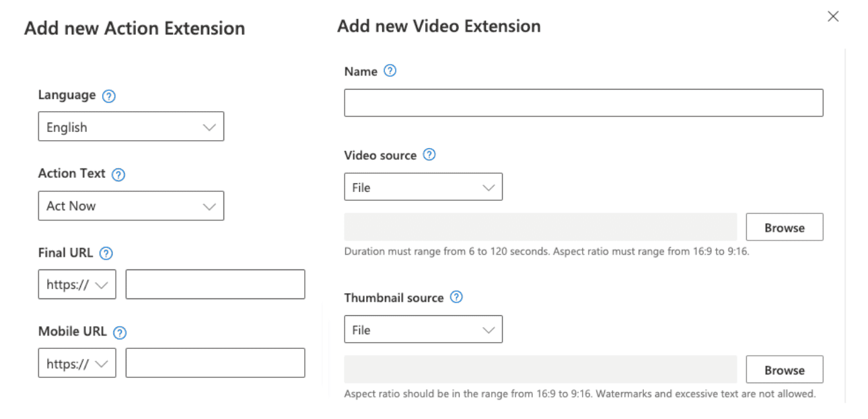Expand the Thumbnail source File dropdown

423,329
